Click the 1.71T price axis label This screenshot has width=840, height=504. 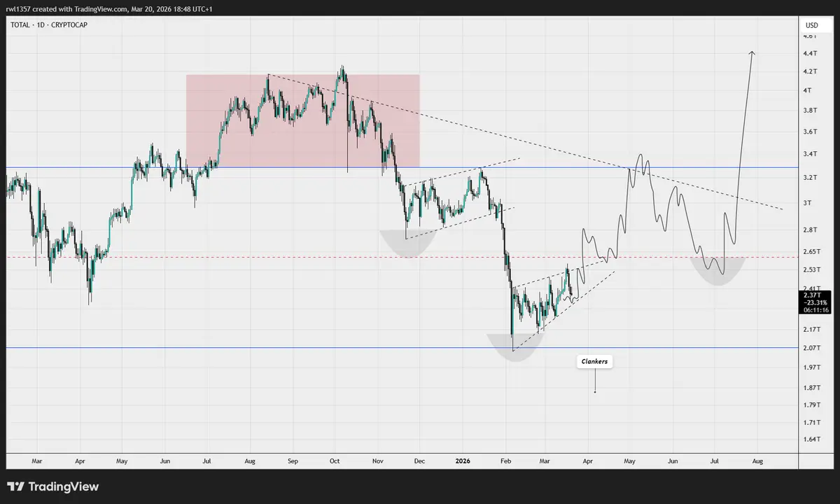coord(813,422)
